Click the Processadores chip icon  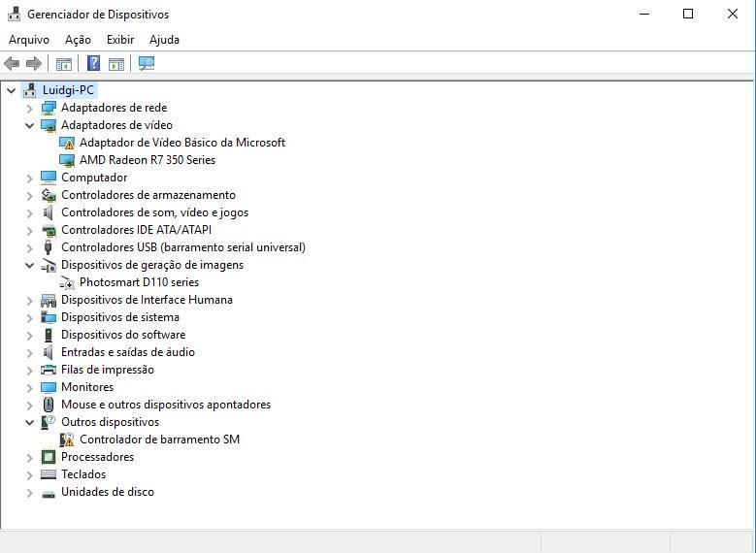[49, 457]
